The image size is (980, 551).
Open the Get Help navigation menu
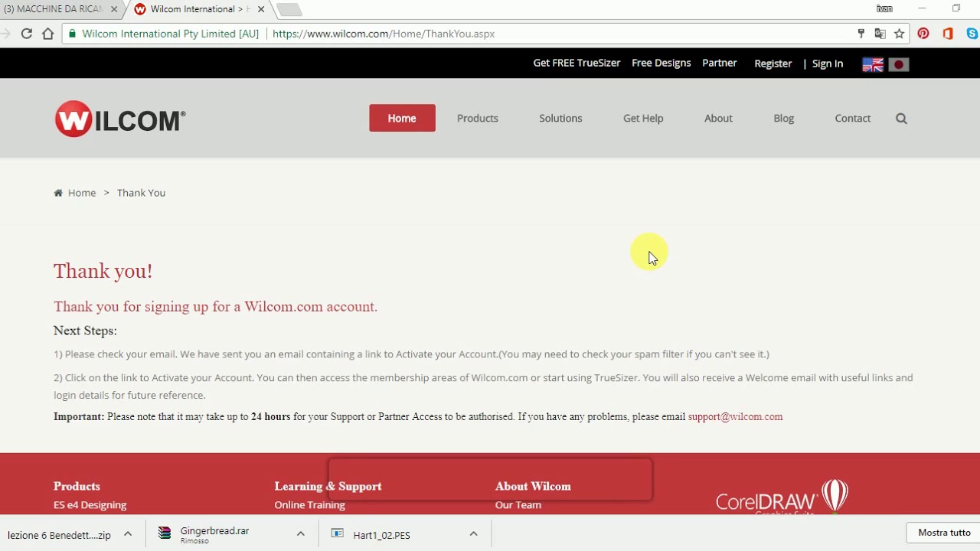[643, 118]
